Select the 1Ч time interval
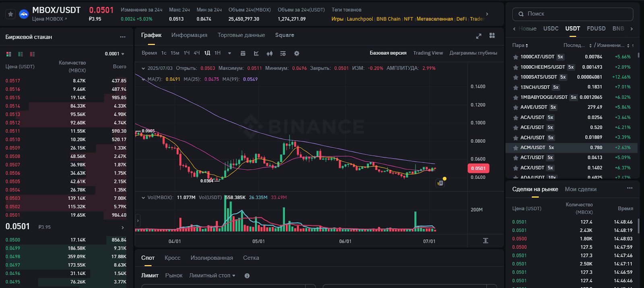 186,53
